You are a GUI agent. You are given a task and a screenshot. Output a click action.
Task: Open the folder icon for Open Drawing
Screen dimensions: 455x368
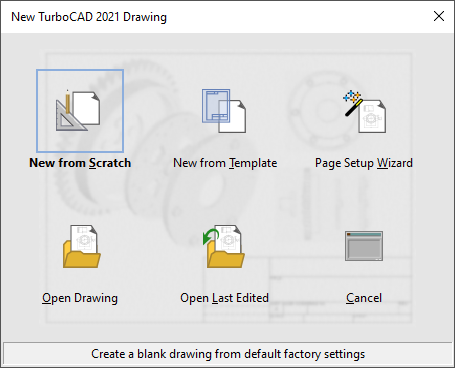tap(82, 246)
